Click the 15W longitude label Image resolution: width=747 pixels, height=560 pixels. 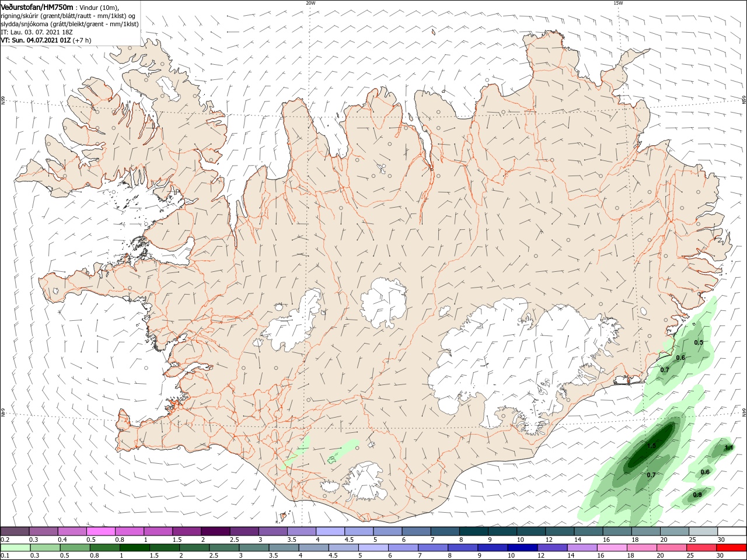click(x=618, y=3)
